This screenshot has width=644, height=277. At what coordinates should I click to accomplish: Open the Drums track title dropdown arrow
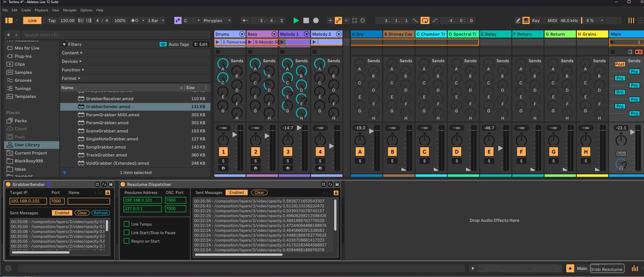point(242,34)
